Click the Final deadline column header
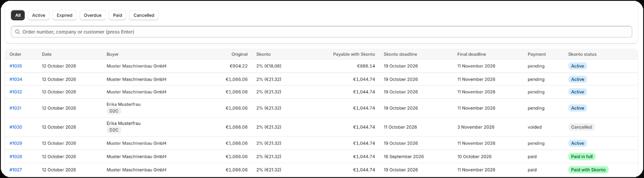Image resolution: width=644 pixels, height=178 pixels. [x=472, y=54]
